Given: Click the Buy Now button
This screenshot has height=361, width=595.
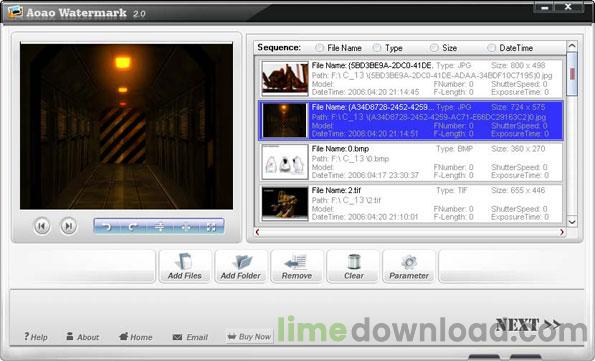Looking at the screenshot, I should pyautogui.click(x=249, y=337).
